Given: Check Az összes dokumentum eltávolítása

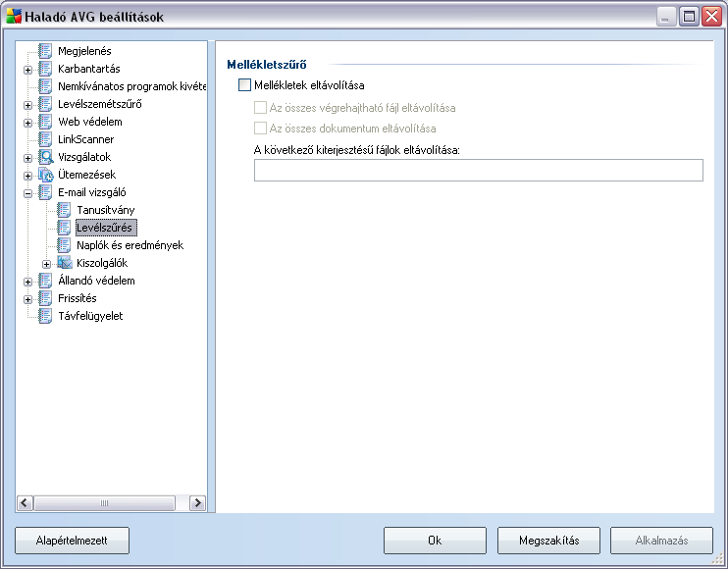Looking at the screenshot, I should [x=260, y=129].
